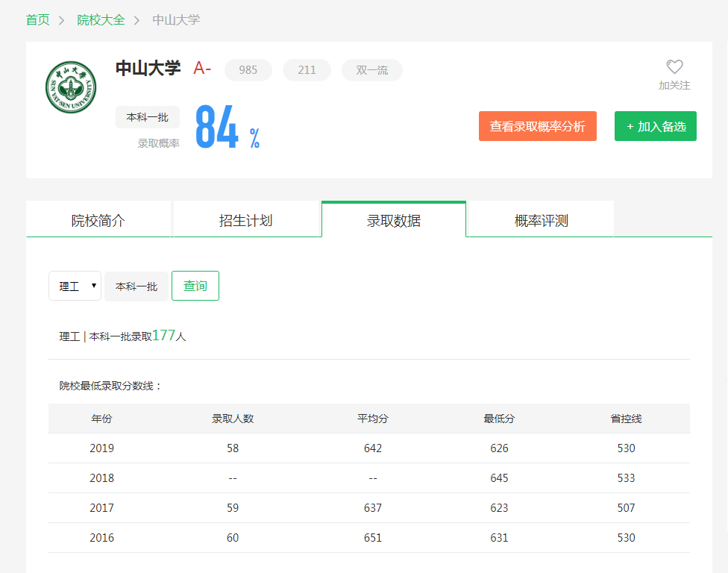Click the 中山大学 school name heading
Image resolution: width=728 pixels, height=573 pixels.
coord(148,68)
